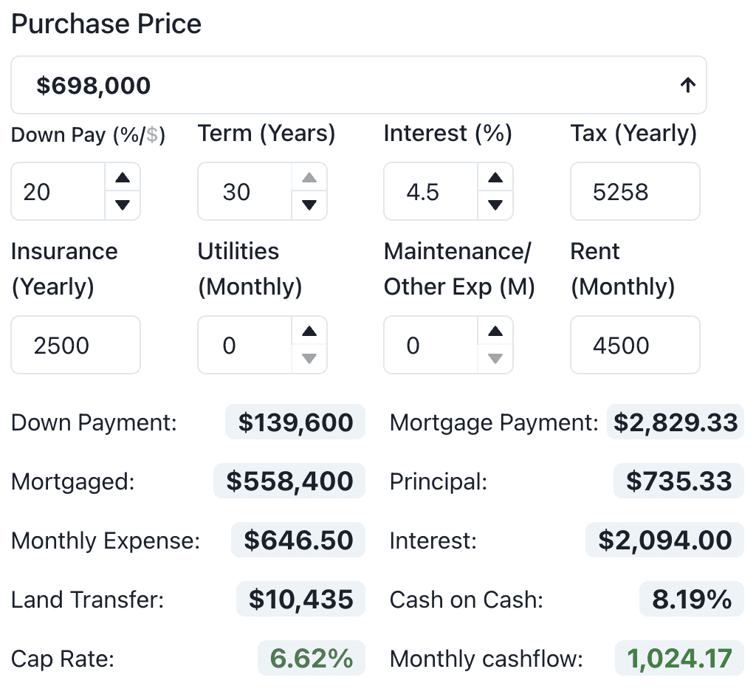Click the Monthly cashflow value 1,024.17
756x700 pixels.
pyautogui.click(x=679, y=658)
